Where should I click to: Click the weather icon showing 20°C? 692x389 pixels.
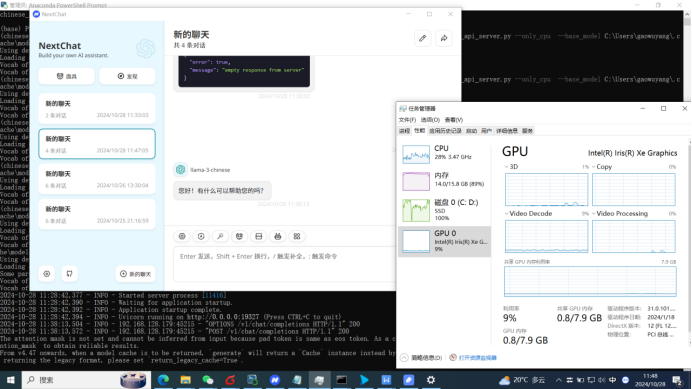pos(504,380)
